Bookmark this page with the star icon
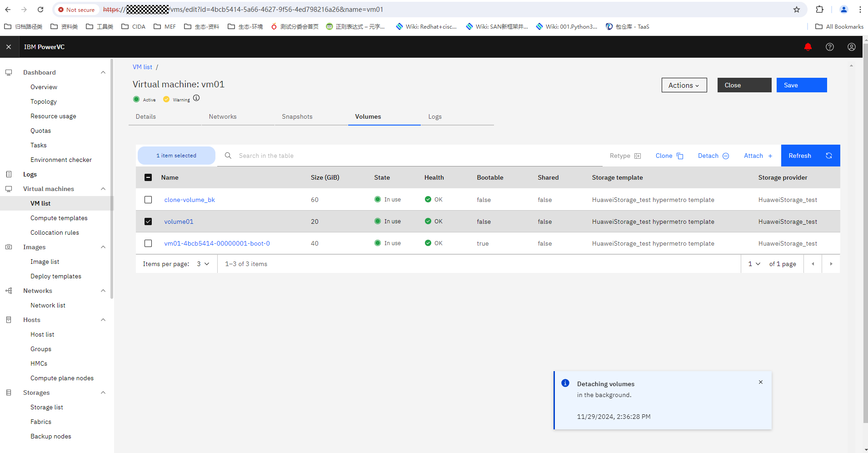 click(797, 10)
